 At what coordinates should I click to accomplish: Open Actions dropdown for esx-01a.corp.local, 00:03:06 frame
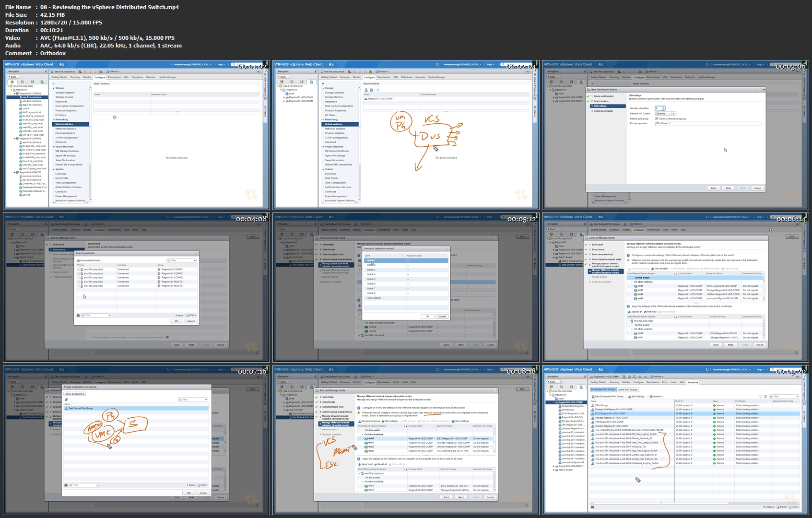pyautogui.click(x=652, y=71)
